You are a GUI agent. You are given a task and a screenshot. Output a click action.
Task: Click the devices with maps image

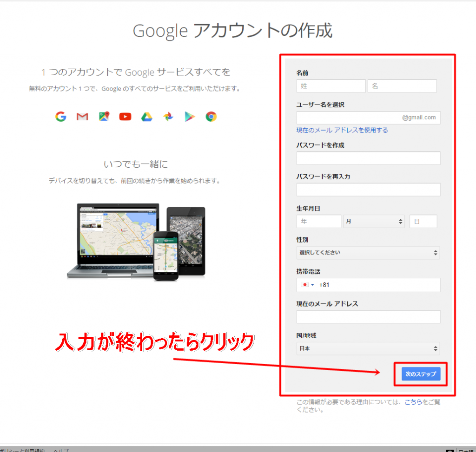tap(136, 242)
